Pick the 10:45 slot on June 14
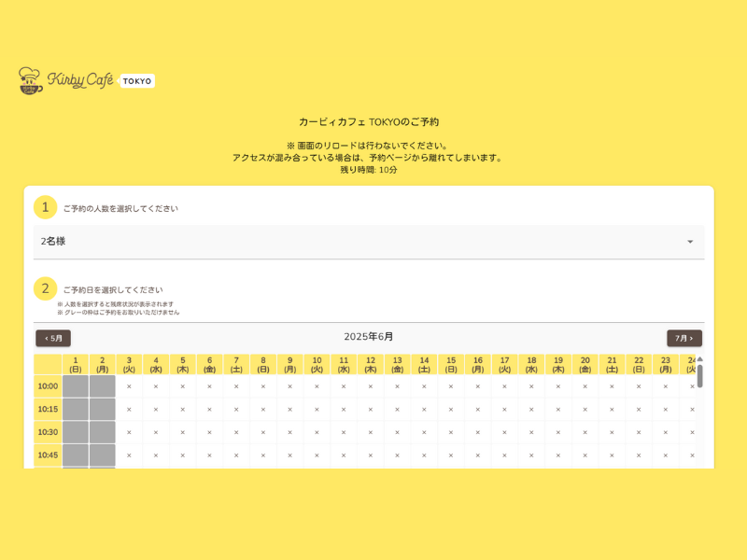Viewport: 747px width, 560px height. coord(425,455)
